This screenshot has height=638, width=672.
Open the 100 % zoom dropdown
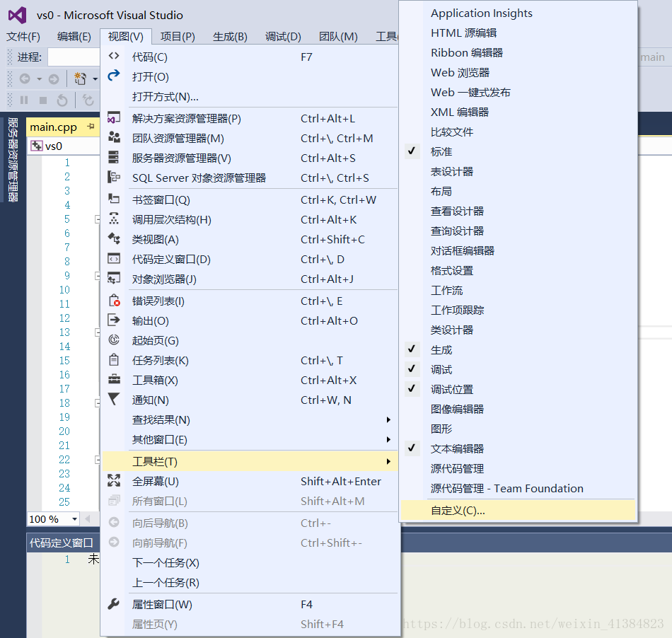[74, 519]
